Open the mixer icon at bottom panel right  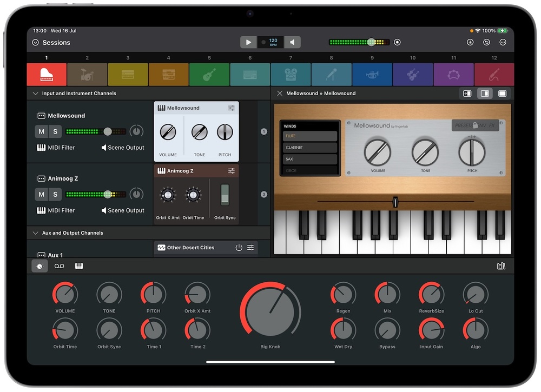tap(501, 266)
